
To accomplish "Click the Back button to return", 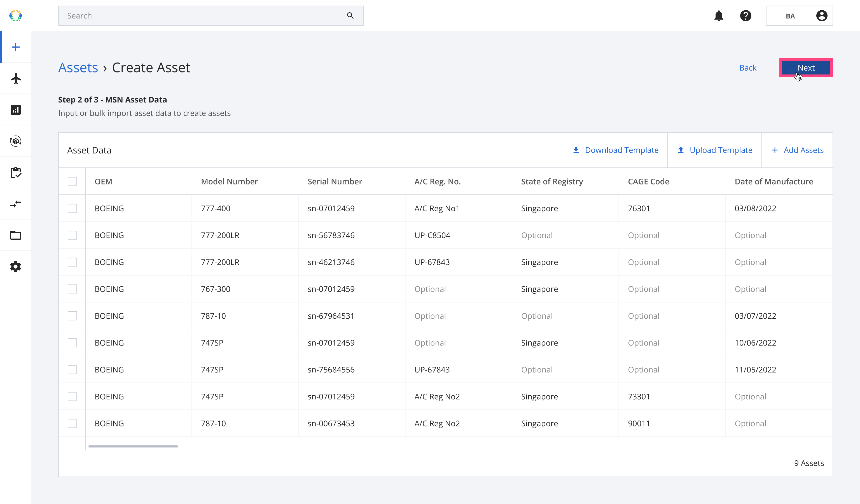I will pos(748,67).
